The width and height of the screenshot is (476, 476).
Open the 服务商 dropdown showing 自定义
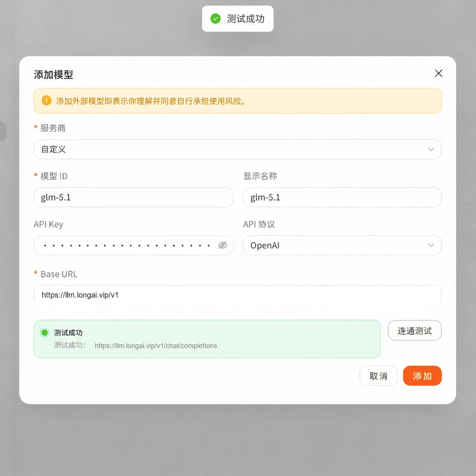[238, 149]
